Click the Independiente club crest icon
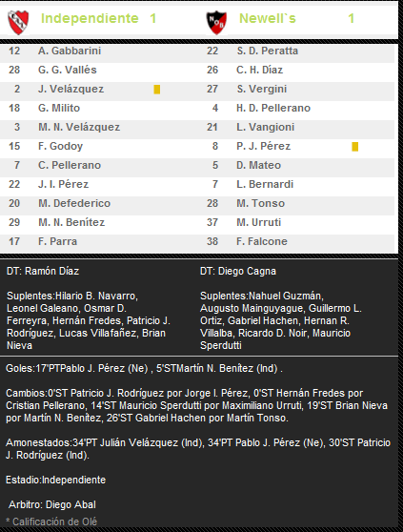The width and height of the screenshot is (403, 532). [x=18, y=22]
